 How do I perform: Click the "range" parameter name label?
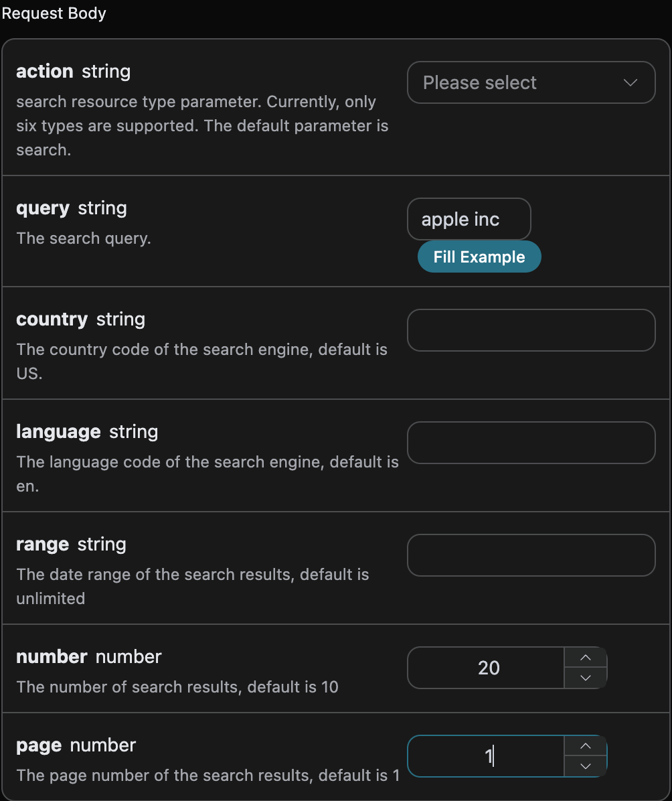click(42, 545)
